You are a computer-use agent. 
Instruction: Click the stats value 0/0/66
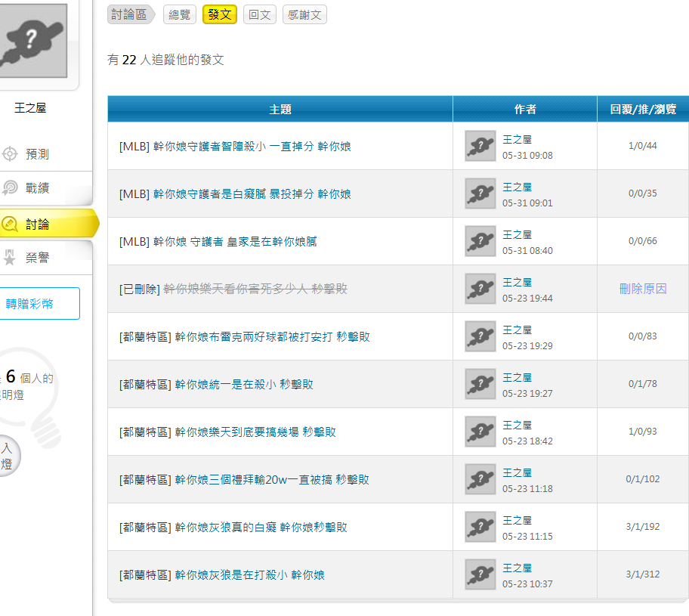click(x=643, y=241)
